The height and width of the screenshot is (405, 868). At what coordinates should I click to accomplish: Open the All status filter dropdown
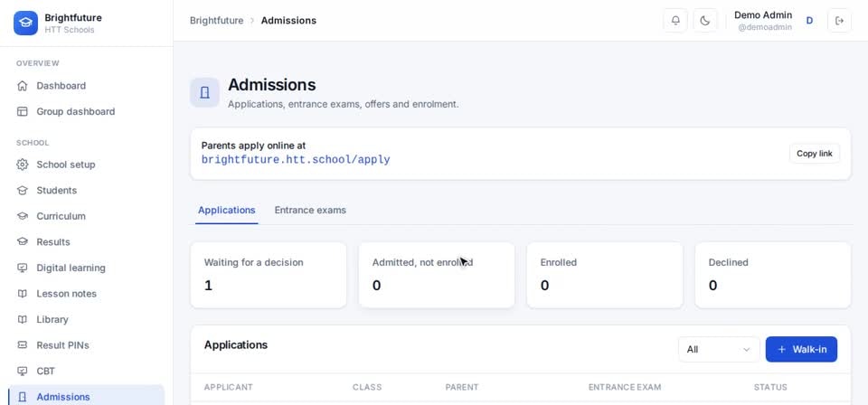pyautogui.click(x=719, y=349)
